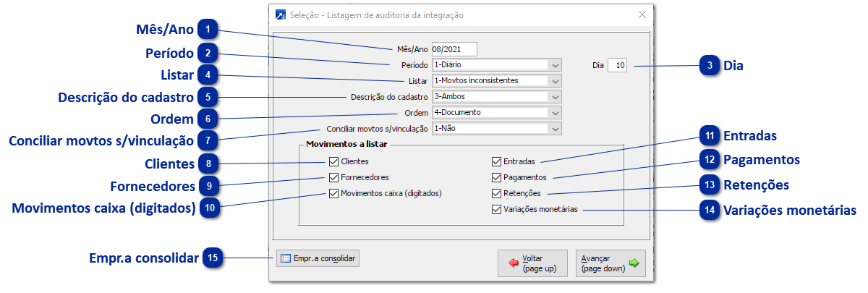
Task: Click the Mês/Ano input field
Action: pyautogui.click(x=454, y=49)
